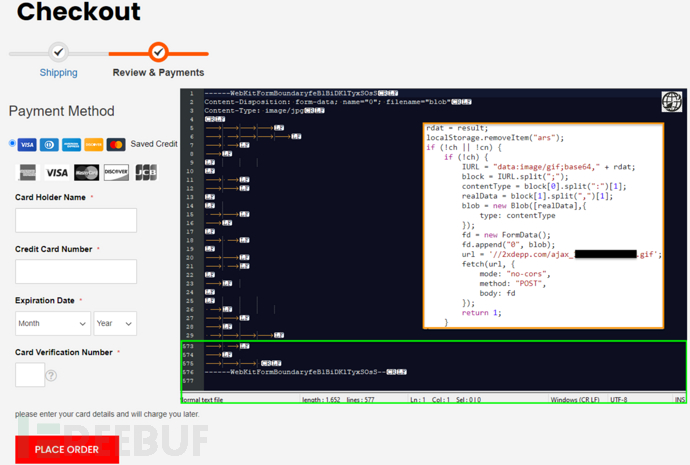Screen dimensions: 690x465
Task: Open the expiration Year dropdown
Action: pyautogui.click(x=115, y=323)
